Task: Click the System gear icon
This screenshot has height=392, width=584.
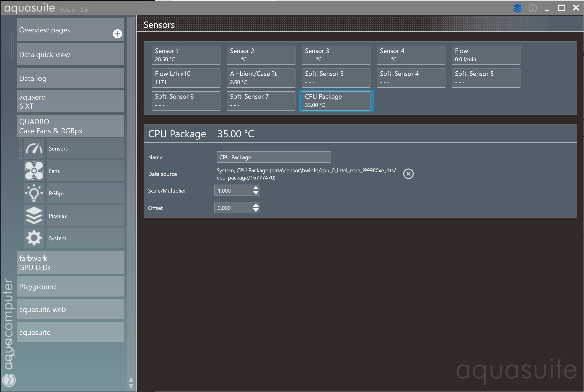Action: pyautogui.click(x=34, y=238)
